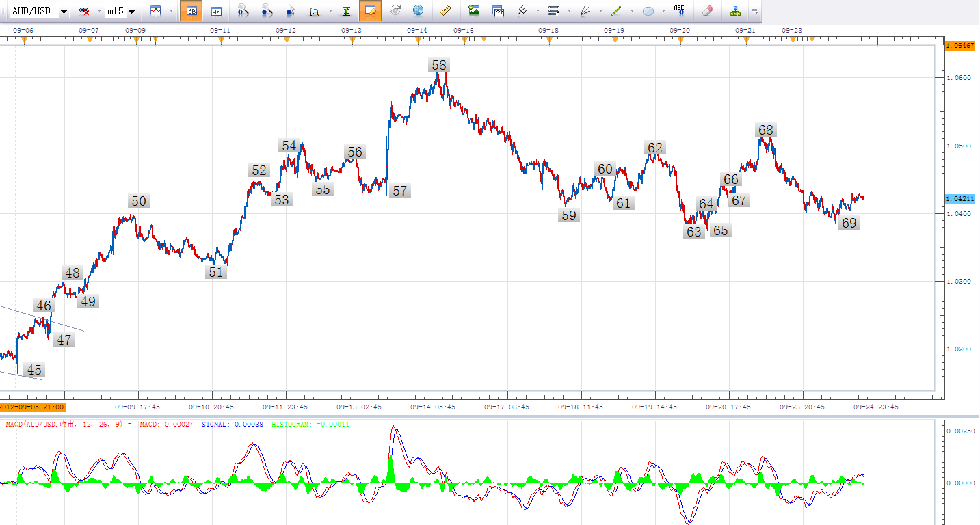Toggle the A label display button
The width and height of the screenshot is (980, 525).
[216, 11]
